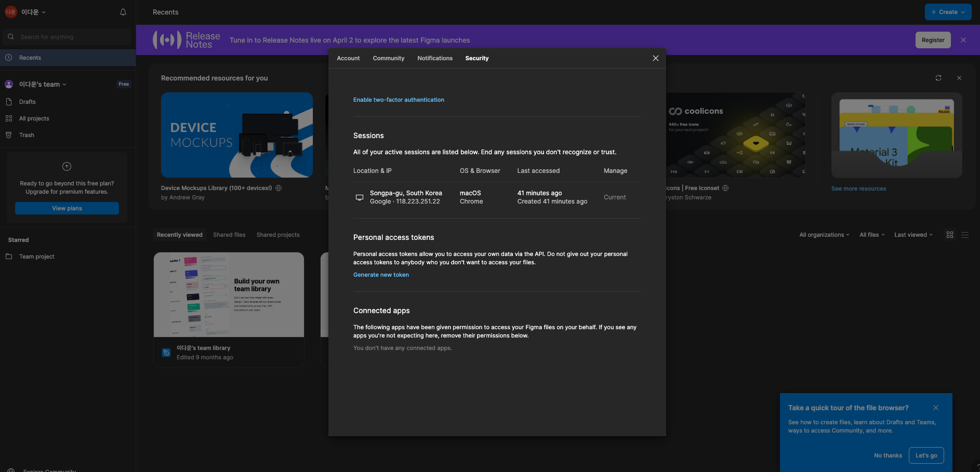Image resolution: width=980 pixels, height=472 pixels.
Task: Open the All files filter dropdown
Action: pos(872,235)
